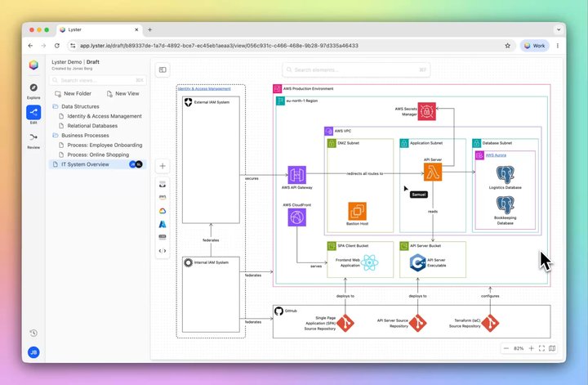Open the Azure icon library tool
Viewport: 588px width, 385px height.
(163, 224)
